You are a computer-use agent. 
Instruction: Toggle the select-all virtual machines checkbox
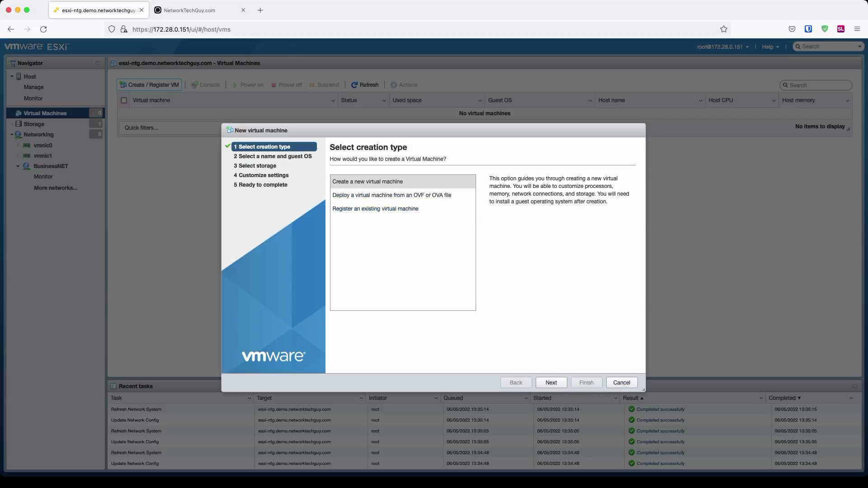point(124,100)
